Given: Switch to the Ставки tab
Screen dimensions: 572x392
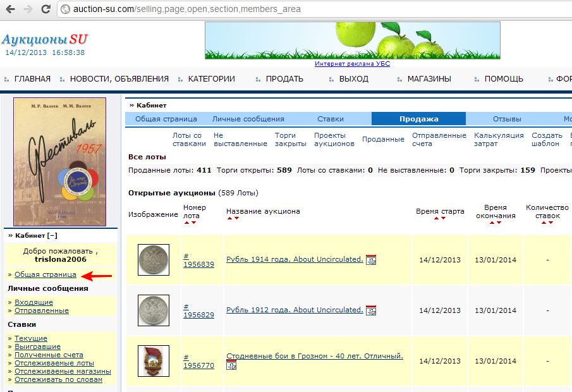Looking at the screenshot, I should [x=330, y=119].
